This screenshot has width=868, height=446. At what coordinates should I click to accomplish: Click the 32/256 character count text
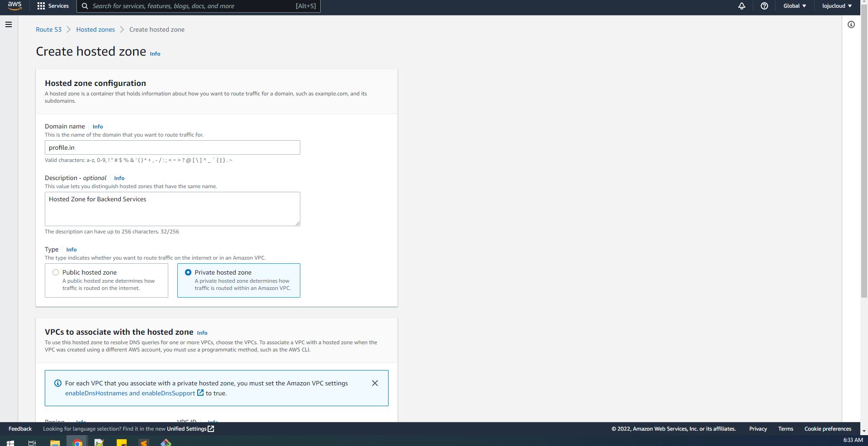coord(170,232)
